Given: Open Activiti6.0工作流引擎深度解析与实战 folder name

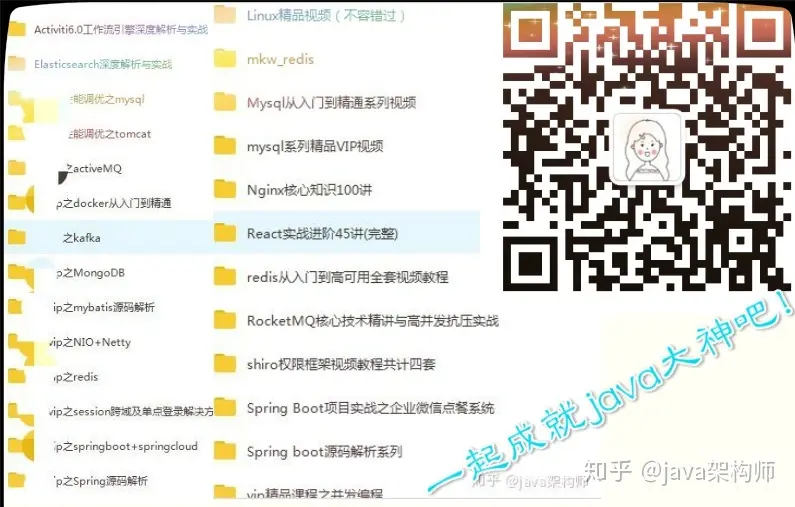Looking at the screenshot, I should (121, 30).
